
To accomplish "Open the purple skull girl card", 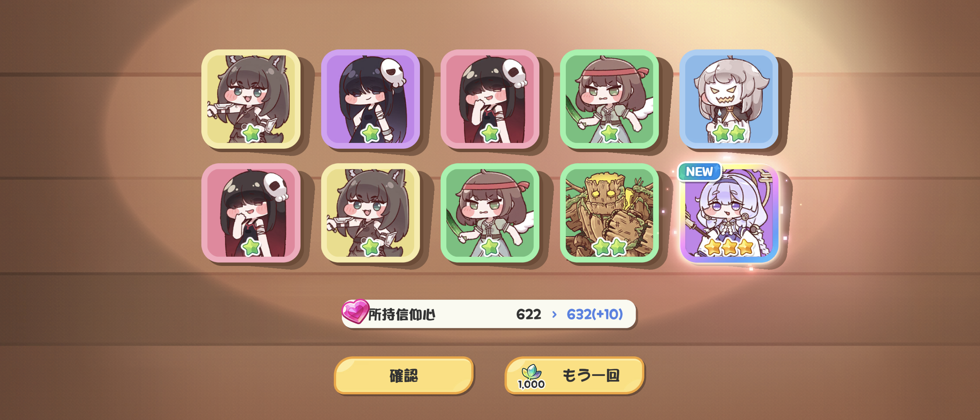I will click(x=370, y=99).
